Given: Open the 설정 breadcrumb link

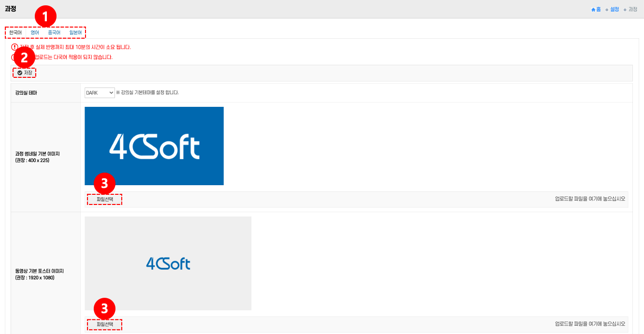Looking at the screenshot, I should [615, 9].
